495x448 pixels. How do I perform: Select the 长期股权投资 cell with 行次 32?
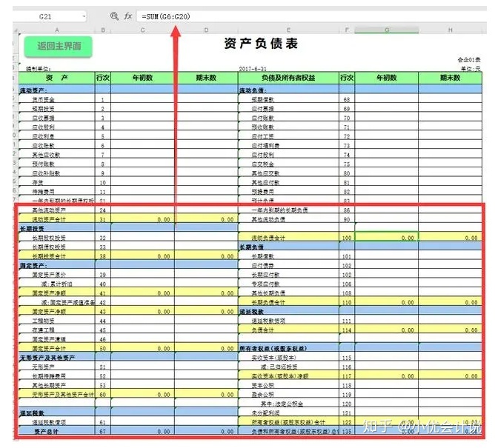tap(57, 238)
